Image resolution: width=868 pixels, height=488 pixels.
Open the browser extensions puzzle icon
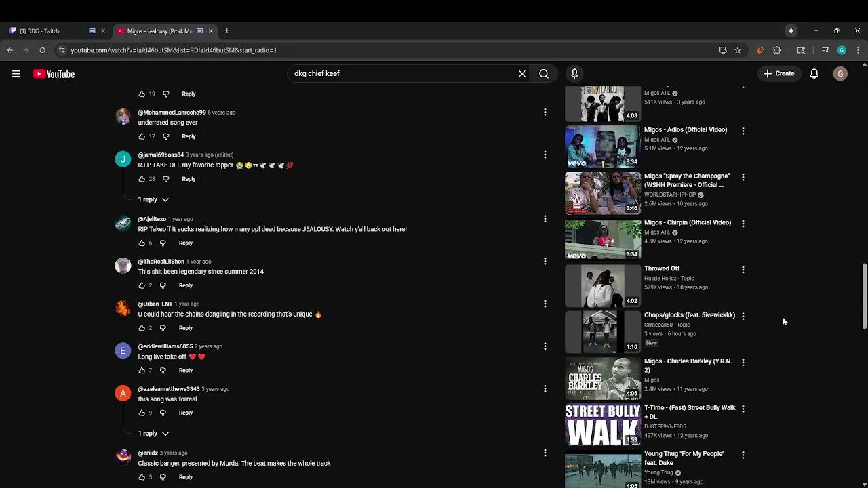coord(777,50)
